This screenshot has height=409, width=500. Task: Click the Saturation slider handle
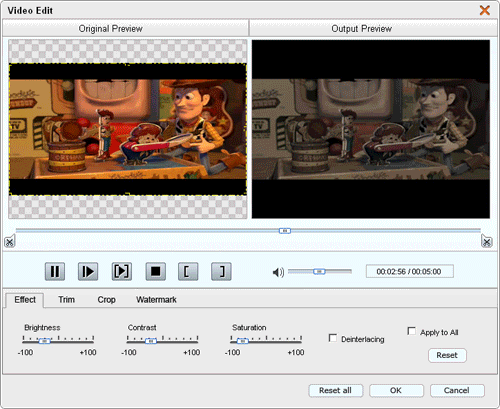pos(242,341)
